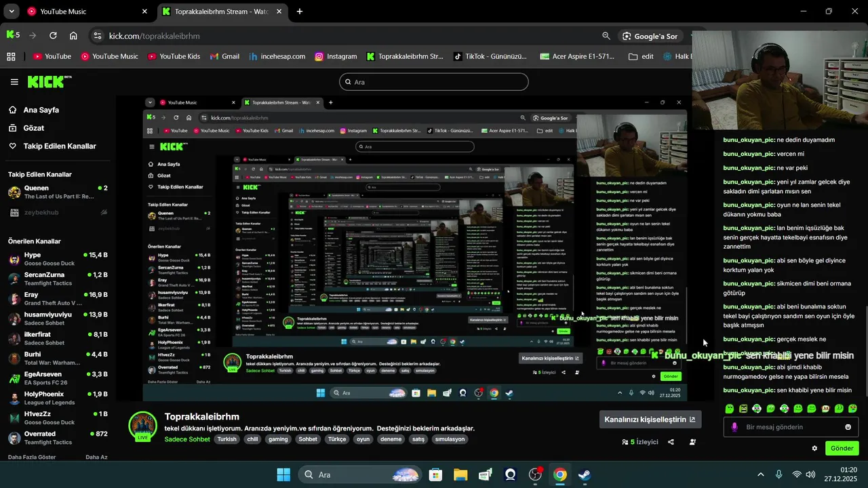Open the incehesap.com bookmark

click(x=277, y=56)
